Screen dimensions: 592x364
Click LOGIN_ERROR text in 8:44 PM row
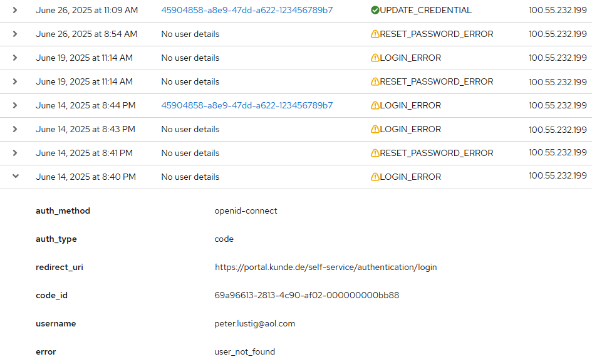410,105
